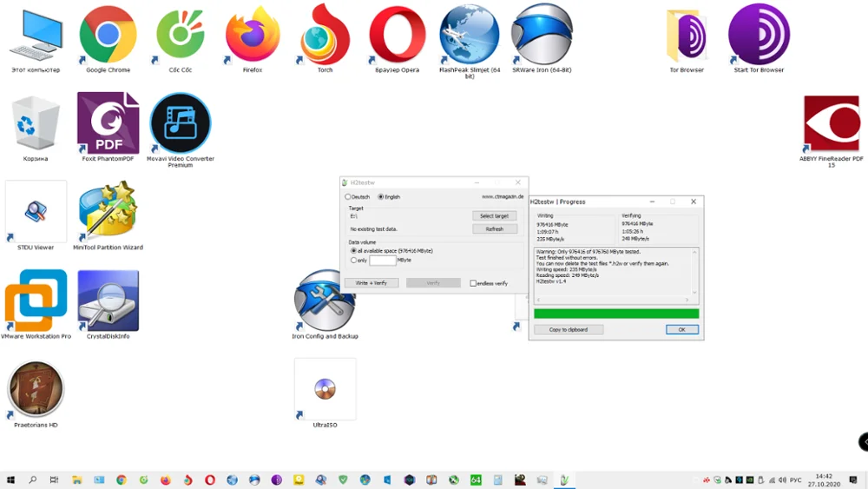
Task: Click the log's horizontal scrollbar left arrow
Action: point(538,301)
